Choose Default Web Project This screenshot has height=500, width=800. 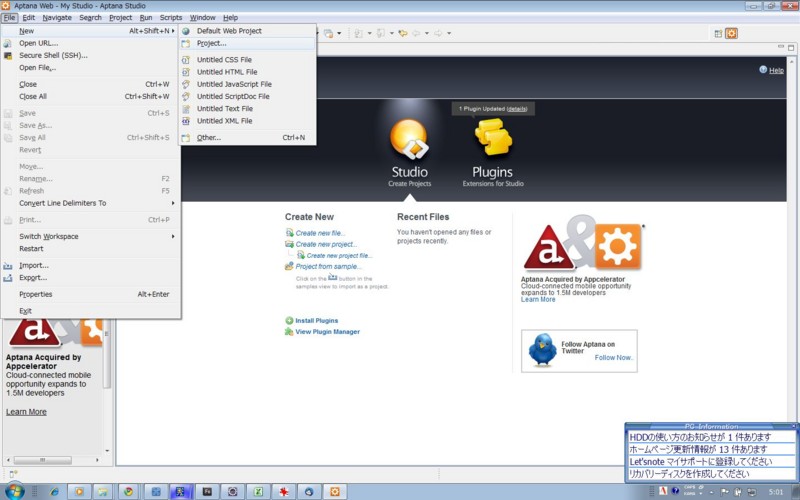click(247, 31)
